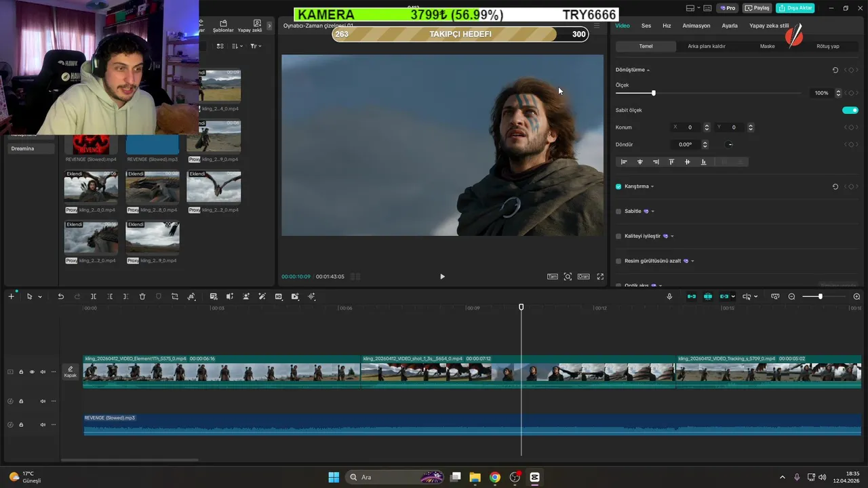The width and height of the screenshot is (868, 488).
Task: Click the Kapak cover button
Action: [x=71, y=371]
